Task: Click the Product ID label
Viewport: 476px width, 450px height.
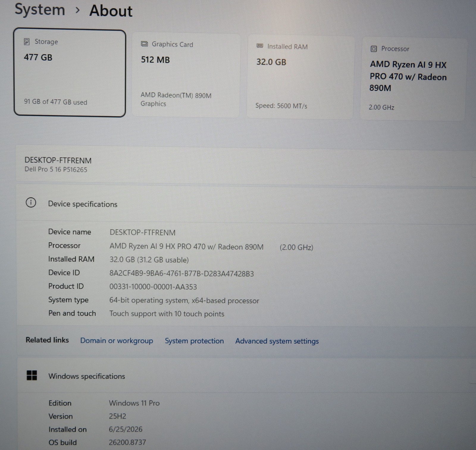Action: coord(66,286)
